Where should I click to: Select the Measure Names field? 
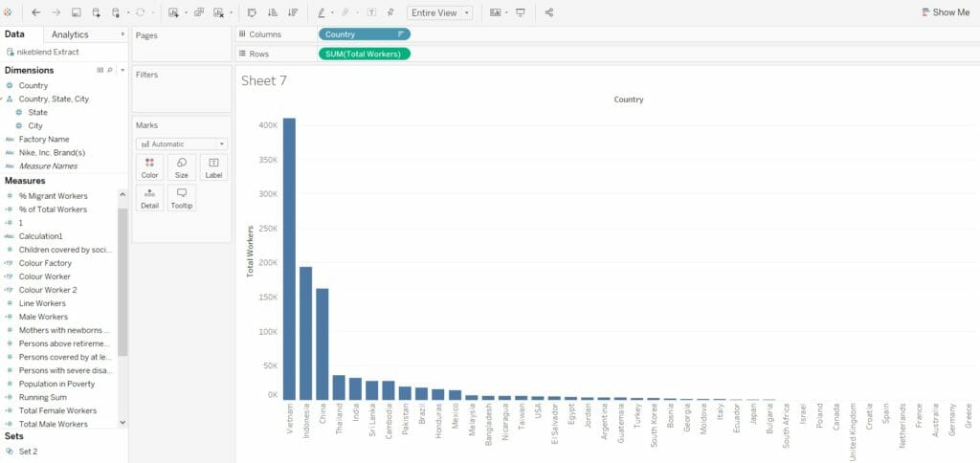(48, 166)
